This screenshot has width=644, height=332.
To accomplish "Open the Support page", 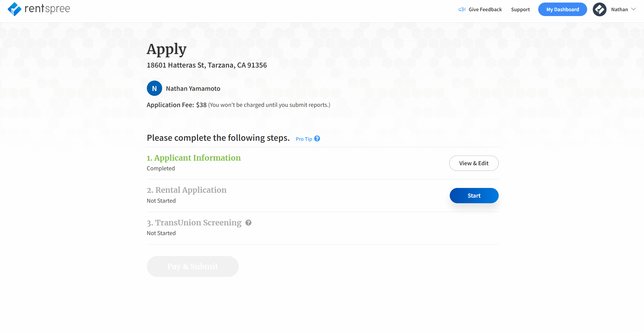I will [x=520, y=9].
